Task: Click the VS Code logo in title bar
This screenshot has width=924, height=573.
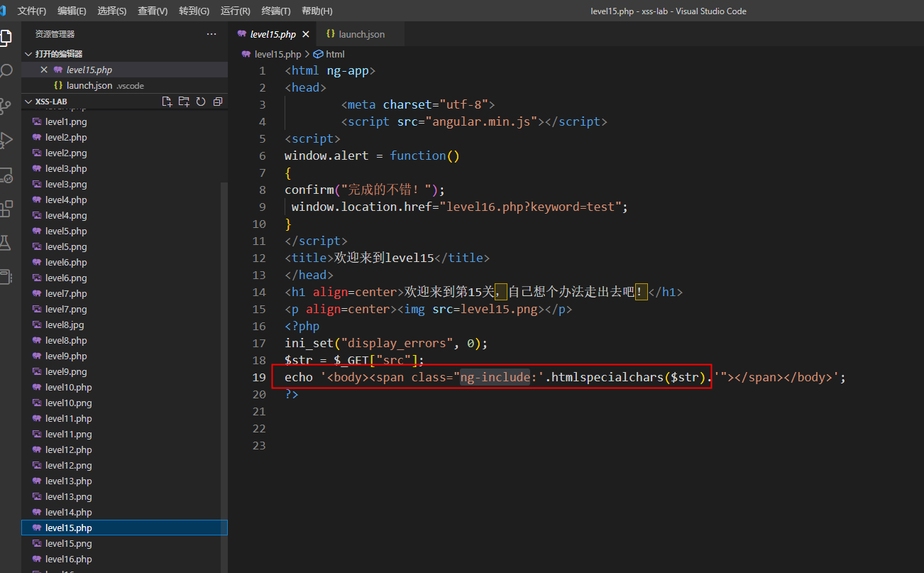Action: pos(3,11)
